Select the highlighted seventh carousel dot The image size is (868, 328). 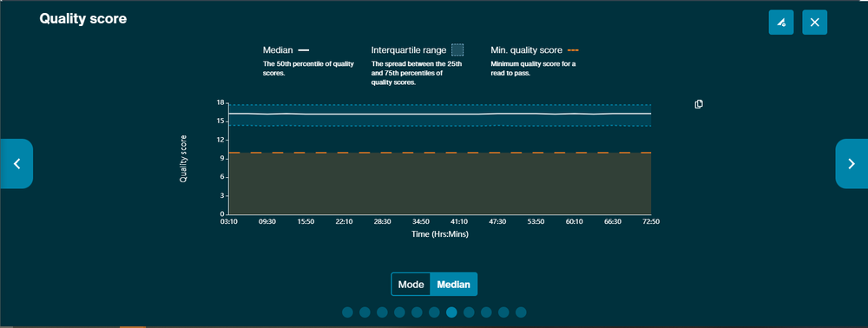point(451,312)
